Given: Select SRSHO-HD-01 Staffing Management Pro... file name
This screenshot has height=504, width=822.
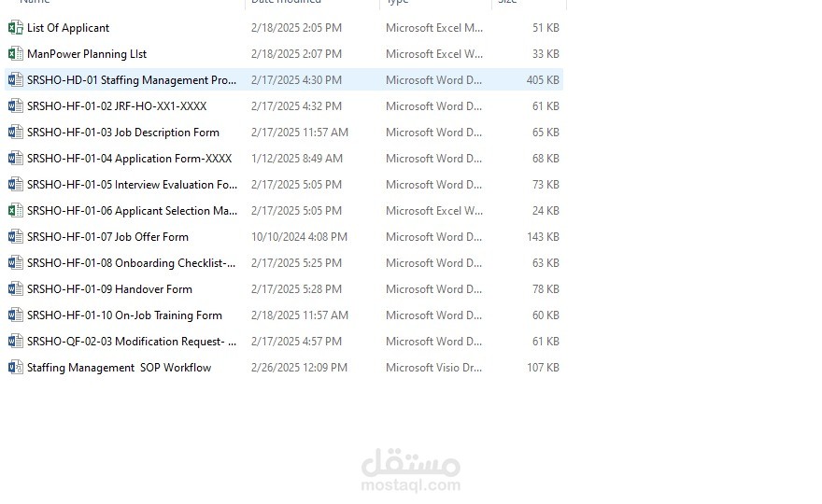Looking at the screenshot, I should (132, 80).
